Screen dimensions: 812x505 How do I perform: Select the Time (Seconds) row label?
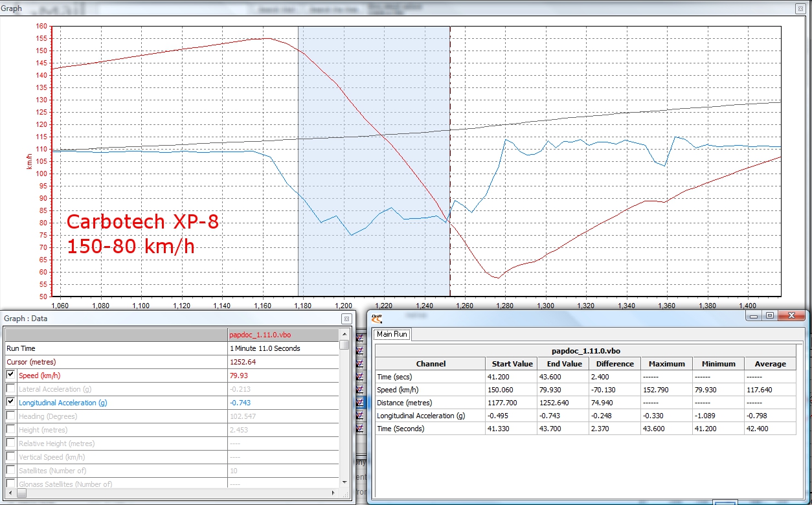401,429
